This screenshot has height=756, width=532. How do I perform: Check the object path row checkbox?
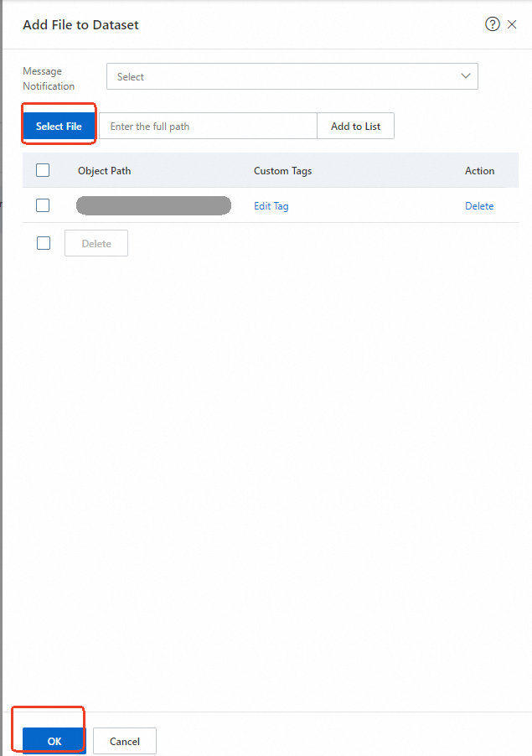click(43, 205)
